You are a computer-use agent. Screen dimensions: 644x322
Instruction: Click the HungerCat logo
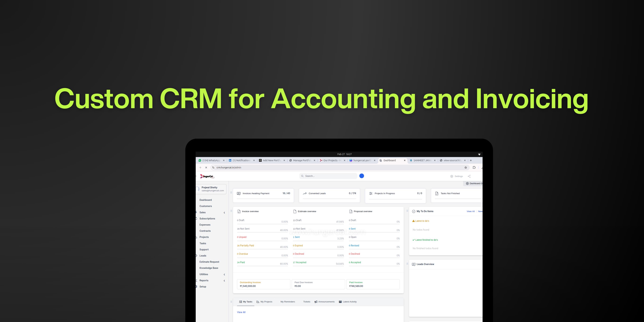click(x=207, y=176)
